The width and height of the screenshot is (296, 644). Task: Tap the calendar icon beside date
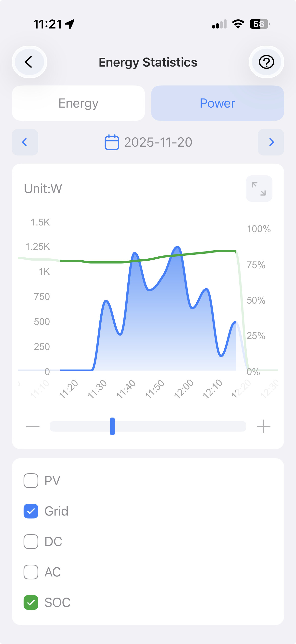coord(112,142)
